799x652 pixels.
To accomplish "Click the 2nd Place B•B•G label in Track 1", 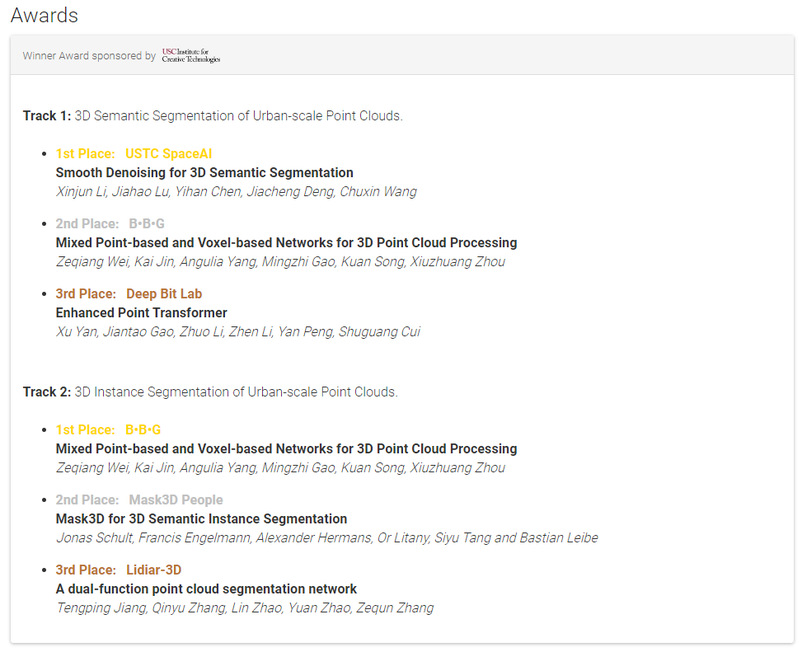I will (x=111, y=224).
